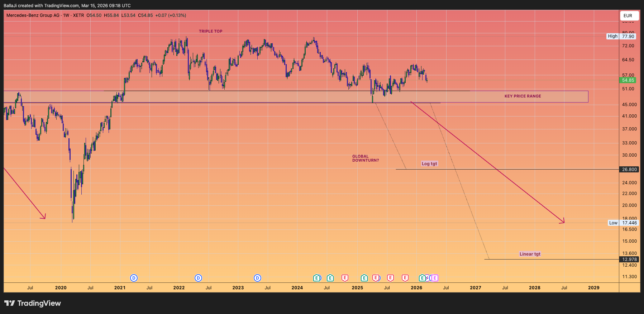Click the high value H55.84
Image resolution: width=644 pixels, height=314 pixels.
[x=111, y=15]
